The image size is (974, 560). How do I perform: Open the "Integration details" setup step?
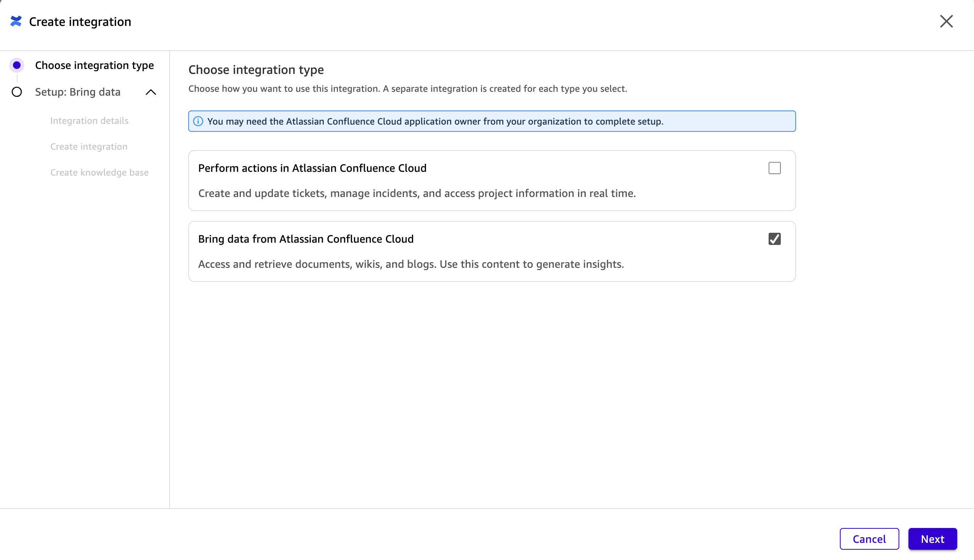click(89, 120)
